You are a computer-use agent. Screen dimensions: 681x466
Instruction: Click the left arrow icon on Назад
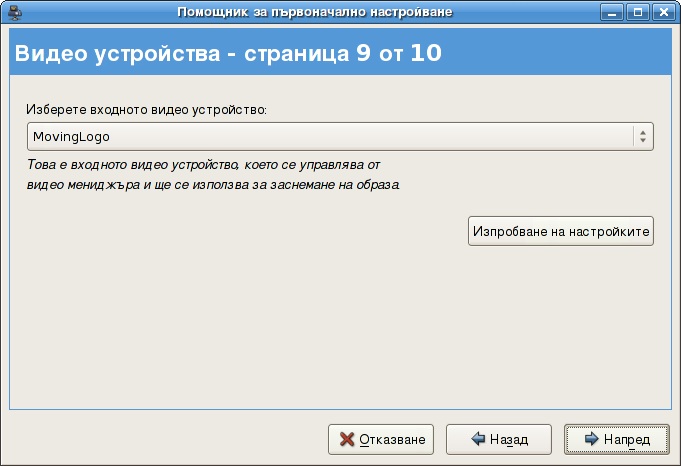pos(478,439)
